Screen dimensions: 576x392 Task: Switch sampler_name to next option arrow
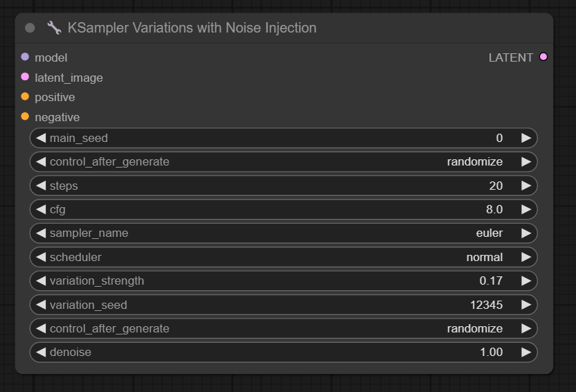tap(526, 233)
